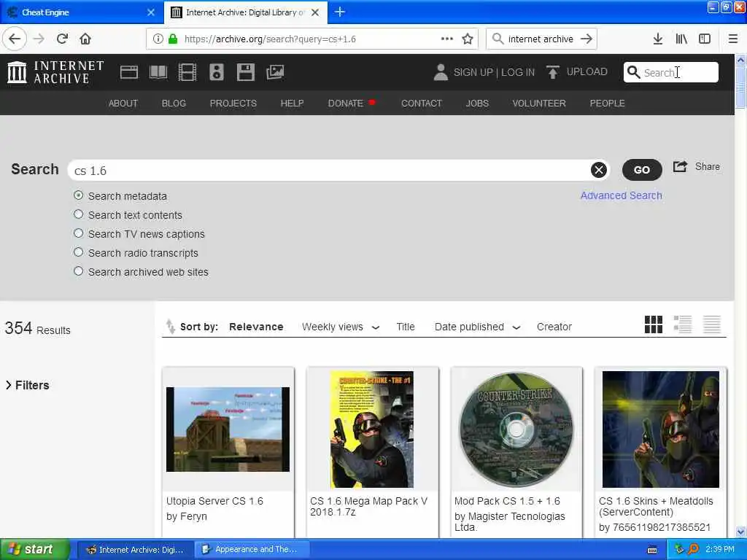Open the Downloads toolbar icon
747x560 pixels.
pos(657,39)
